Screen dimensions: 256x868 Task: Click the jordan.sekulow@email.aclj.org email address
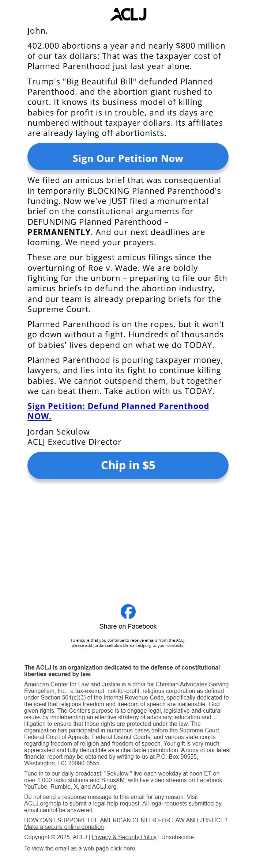click(x=122, y=645)
